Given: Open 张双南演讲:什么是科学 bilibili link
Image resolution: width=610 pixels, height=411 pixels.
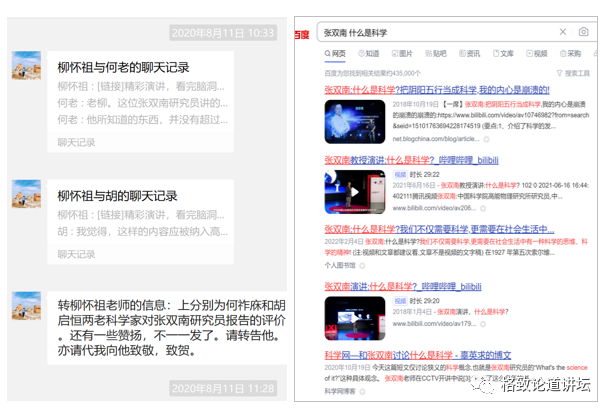Looking at the screenshot, I should tap(403, 286).
